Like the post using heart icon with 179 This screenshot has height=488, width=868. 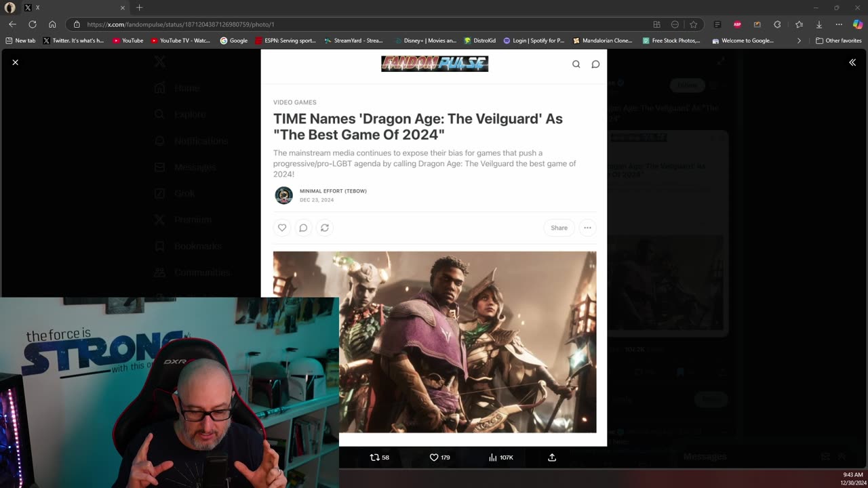[x=440, y=457]
